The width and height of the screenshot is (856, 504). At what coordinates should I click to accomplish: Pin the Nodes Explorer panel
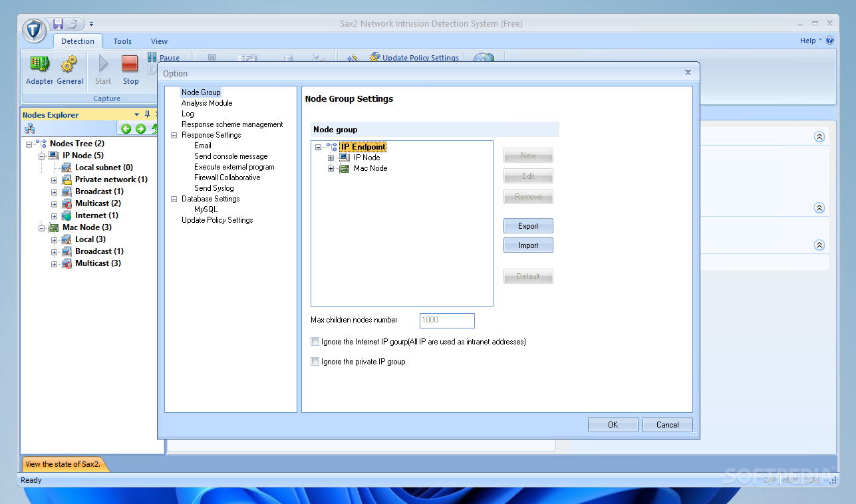[x=148, y=114]
